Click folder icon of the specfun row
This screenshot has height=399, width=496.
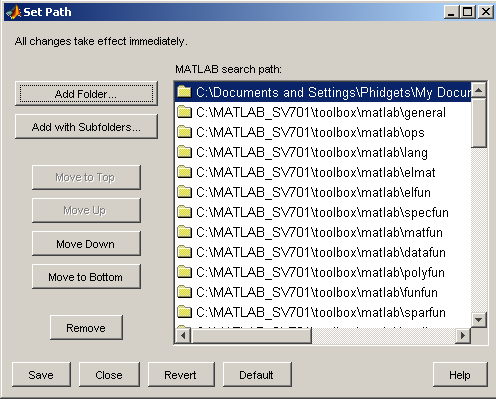[x=184, y=212]
